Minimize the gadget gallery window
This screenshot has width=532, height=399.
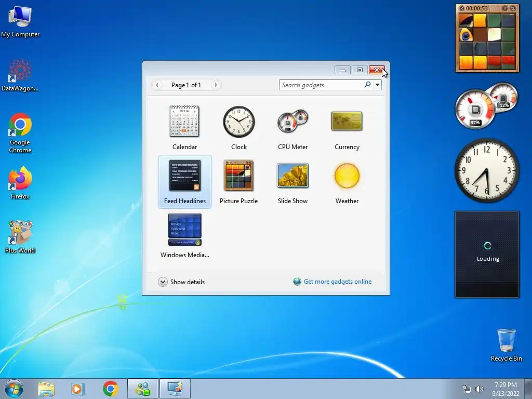(342, 70)
